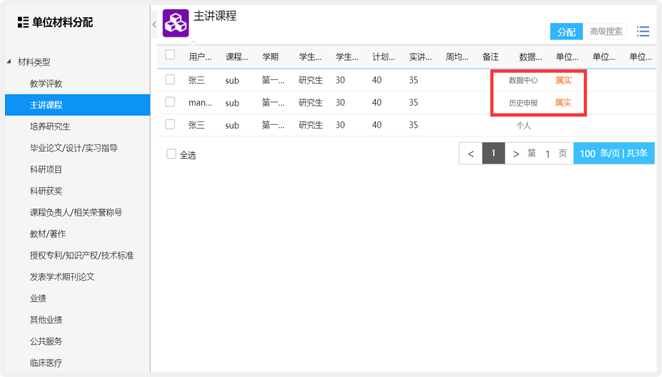Click the 计划... column header

384,57
